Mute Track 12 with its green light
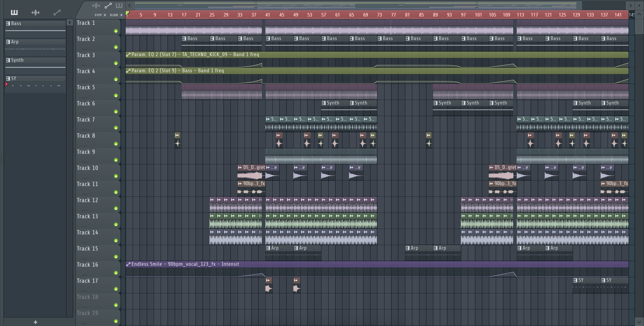The width and height of the screenshot is (644, 326). pyautogui.click(x=116, y=208)
